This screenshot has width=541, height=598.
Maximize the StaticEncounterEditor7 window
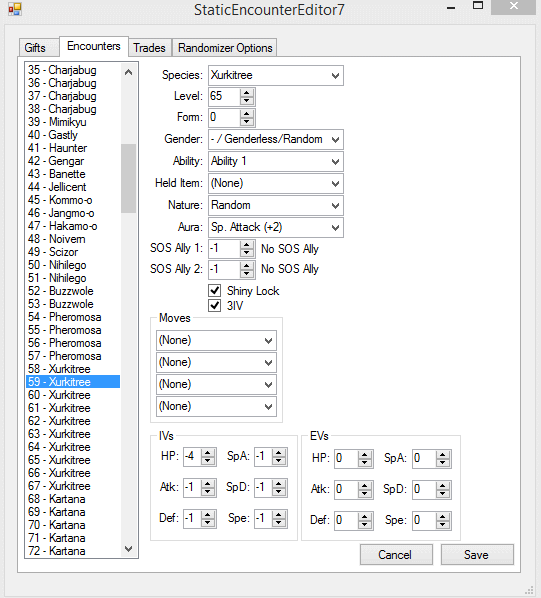pyautogui.click(x=478, y=6)
